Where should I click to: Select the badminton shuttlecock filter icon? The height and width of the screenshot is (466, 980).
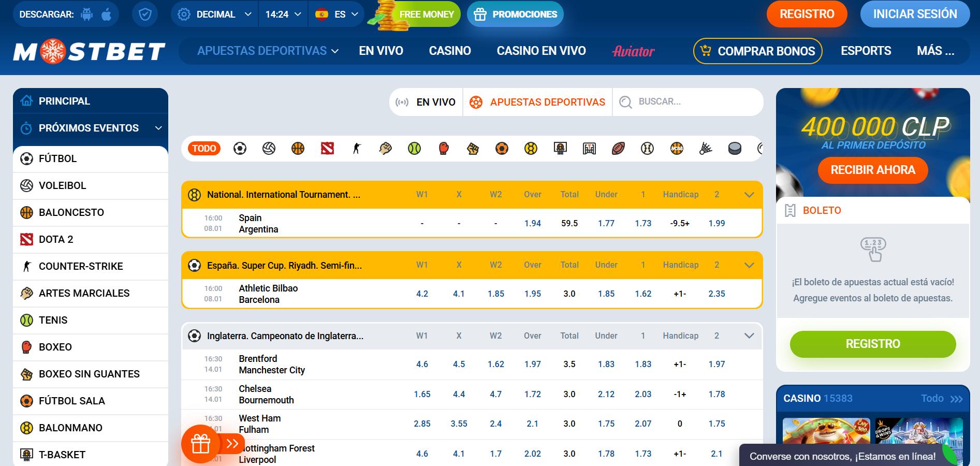[706, 149]
